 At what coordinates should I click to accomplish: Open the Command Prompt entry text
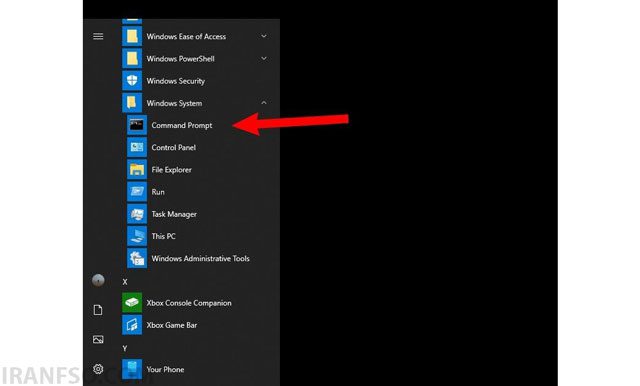(182, 125)
